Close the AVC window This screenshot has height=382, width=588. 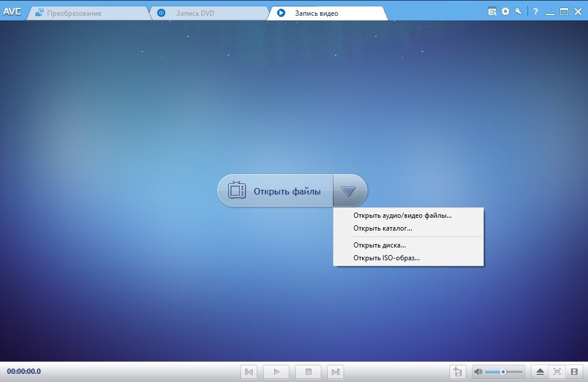point(578,12)
